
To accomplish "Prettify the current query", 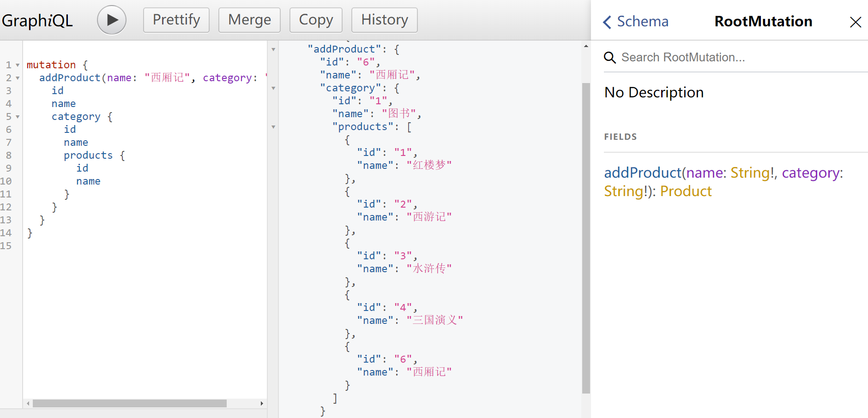I will (x=176, y=20).
